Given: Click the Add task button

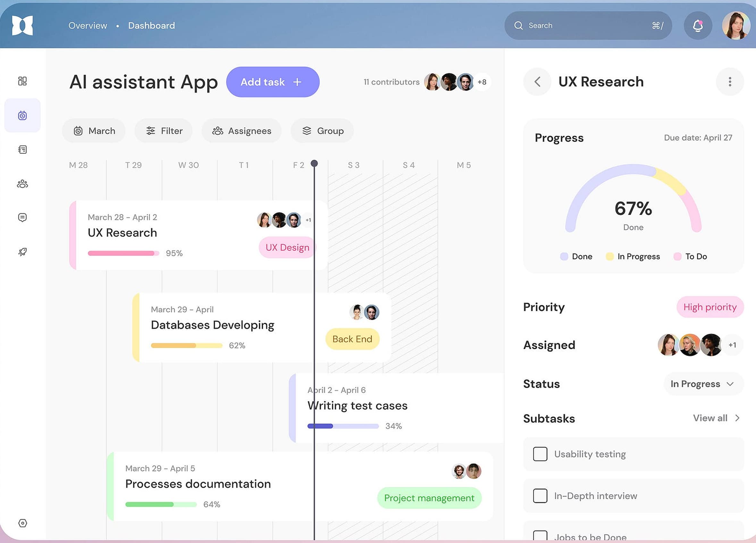Looking at the screenshot, I should 273,82.
